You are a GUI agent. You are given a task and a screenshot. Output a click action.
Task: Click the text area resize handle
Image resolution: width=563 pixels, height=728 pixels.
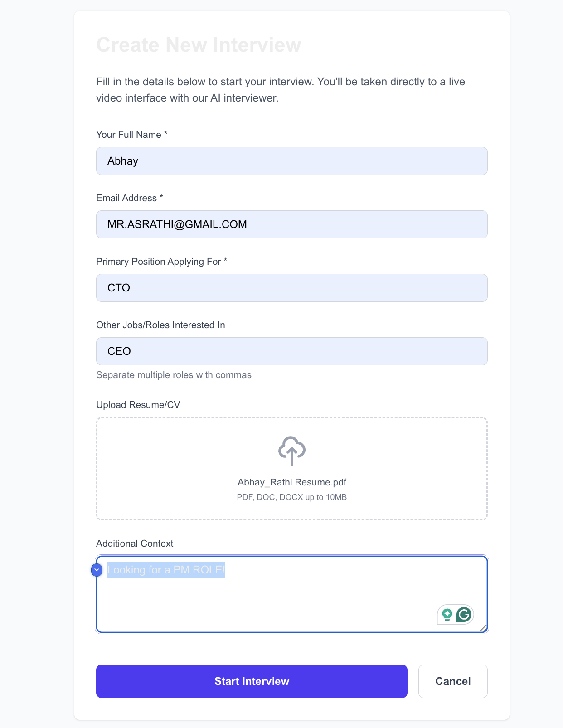click(484, 628)
